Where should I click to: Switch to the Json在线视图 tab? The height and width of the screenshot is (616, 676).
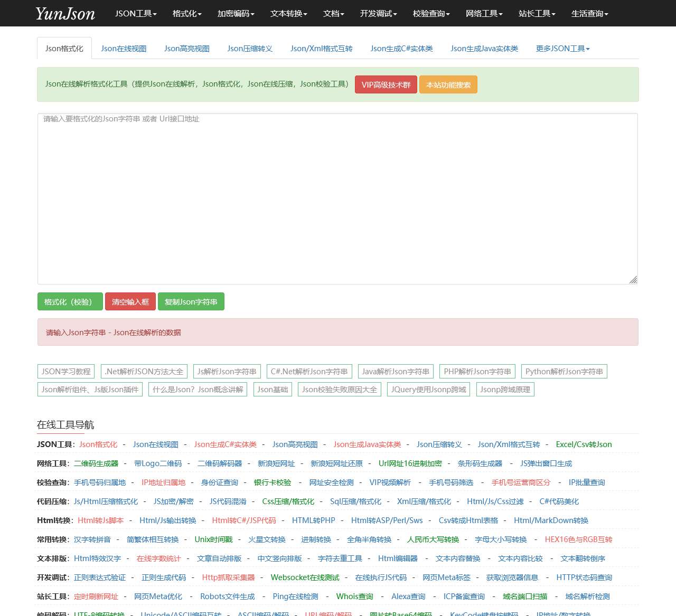pos(123,48)
